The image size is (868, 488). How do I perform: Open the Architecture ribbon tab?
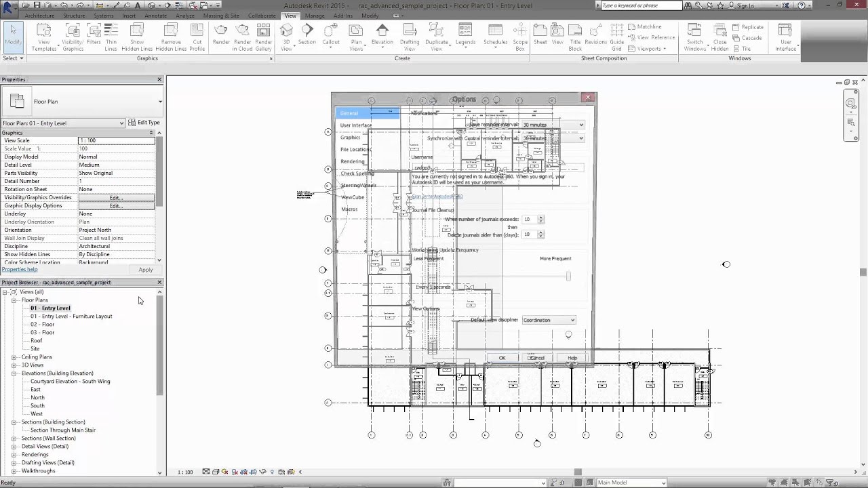pyautogui.click(x=39, y=16)
